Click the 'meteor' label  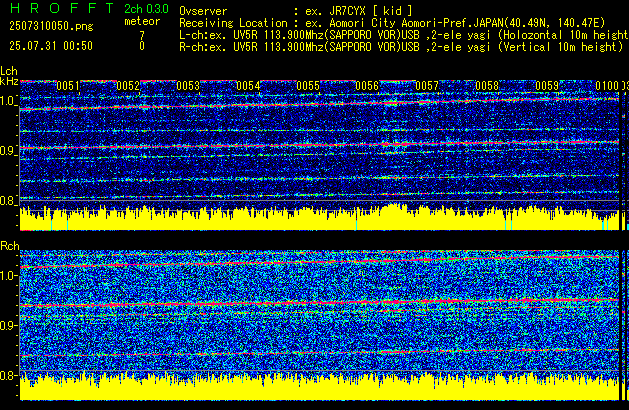(142, 21)
